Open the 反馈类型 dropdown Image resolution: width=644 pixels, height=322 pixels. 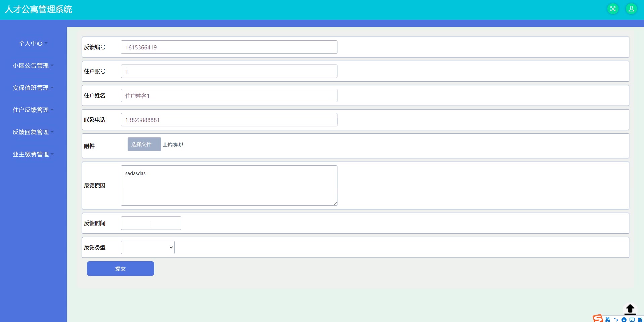click(148, 247)
